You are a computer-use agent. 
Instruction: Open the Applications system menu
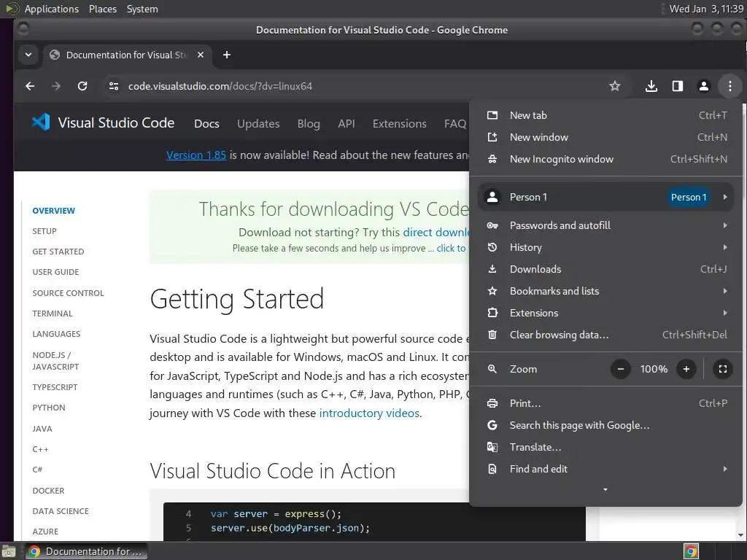(52, 9)
